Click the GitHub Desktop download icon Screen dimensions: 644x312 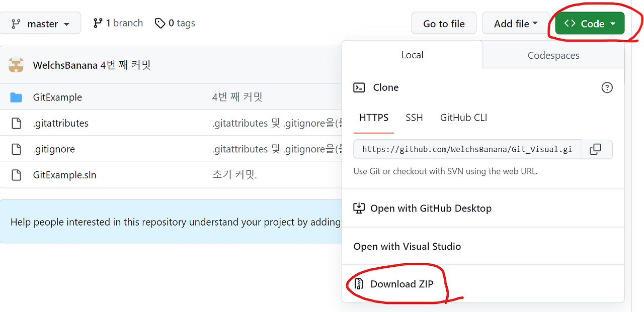click(359, 208)
